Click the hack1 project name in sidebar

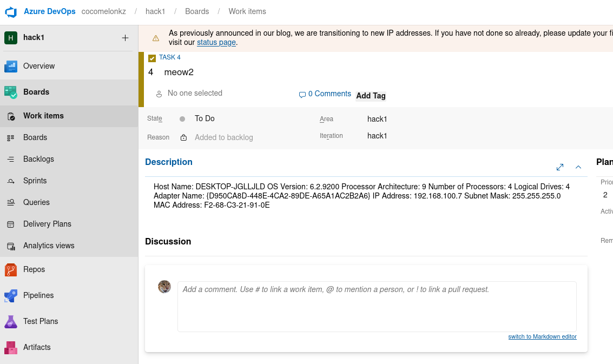coord(34,37)
